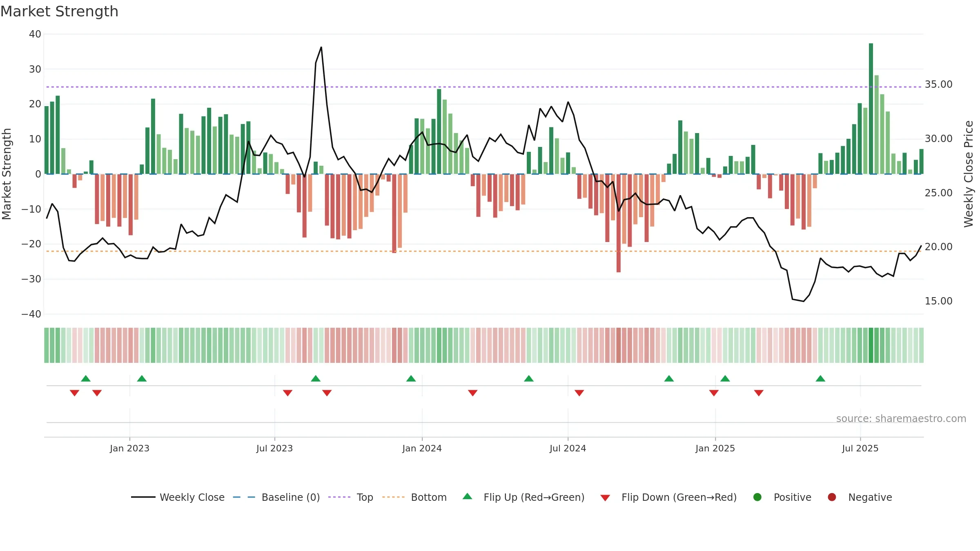The image size is (980, 551).
Task: Click the Weekly Close price peak in mid-2023
Action: tap(321, 48)
